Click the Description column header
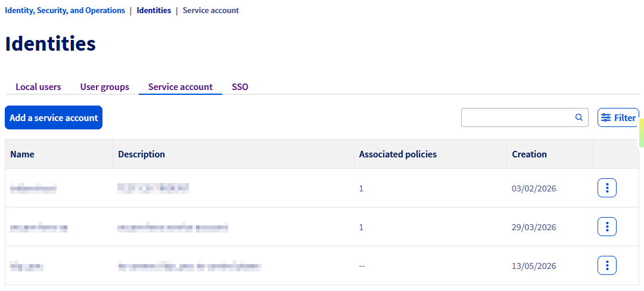 coord(234,154)
